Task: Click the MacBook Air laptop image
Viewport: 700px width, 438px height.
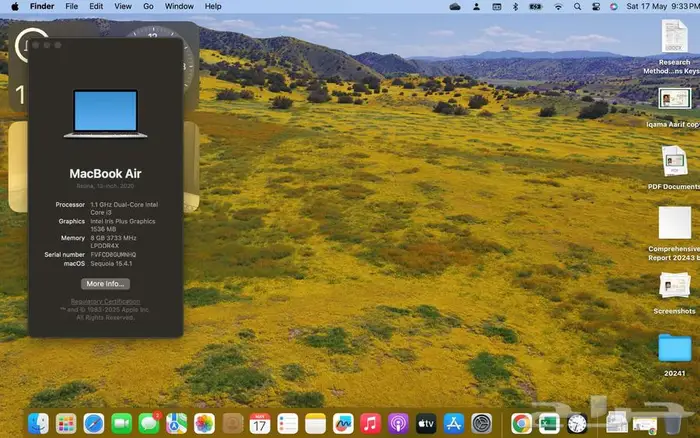Action: 105,114
